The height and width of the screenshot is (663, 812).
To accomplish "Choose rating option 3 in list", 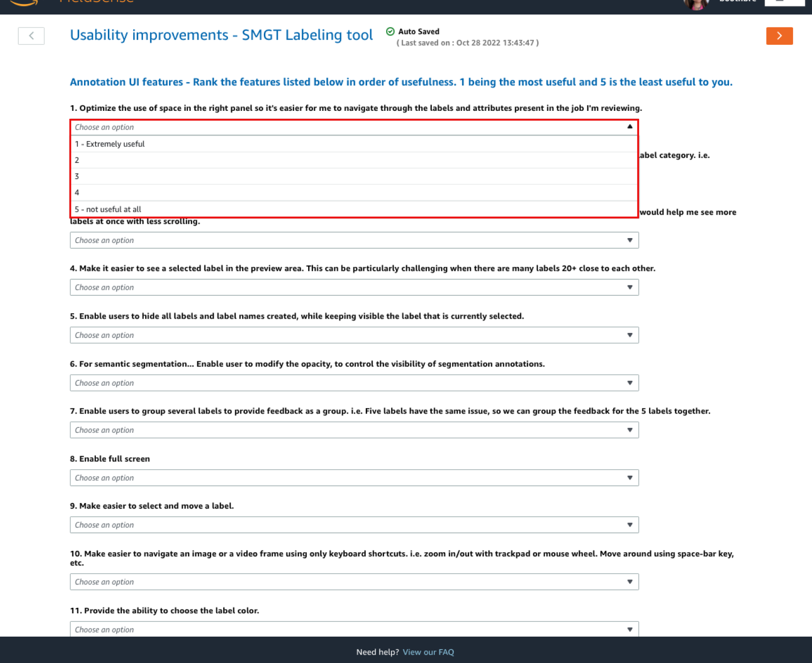I will click(354, 176).
